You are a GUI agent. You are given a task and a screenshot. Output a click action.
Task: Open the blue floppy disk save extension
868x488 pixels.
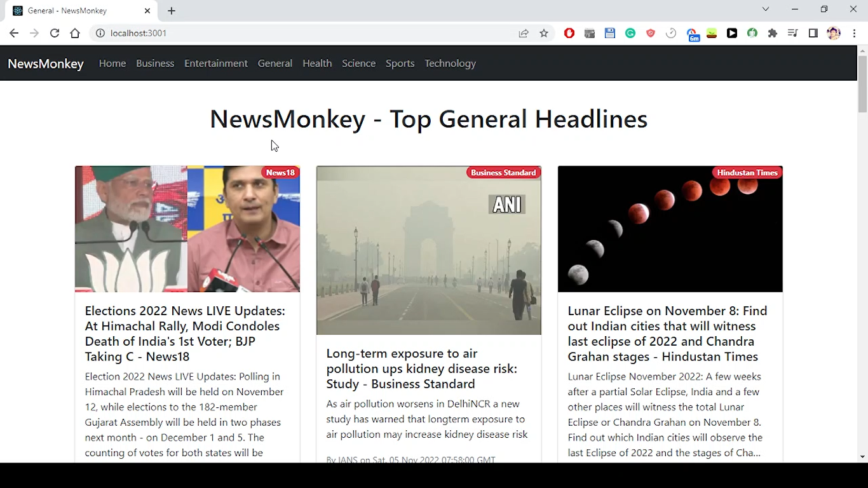click(x=610, y=33)
